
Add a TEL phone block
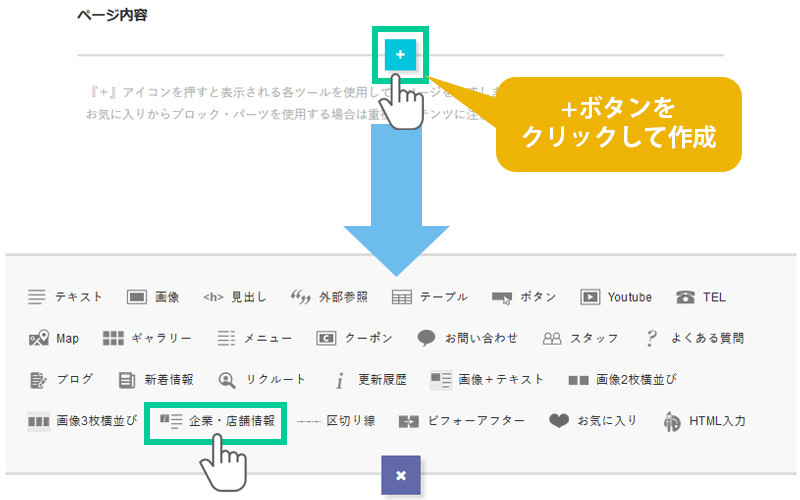[x=701, y=297]
